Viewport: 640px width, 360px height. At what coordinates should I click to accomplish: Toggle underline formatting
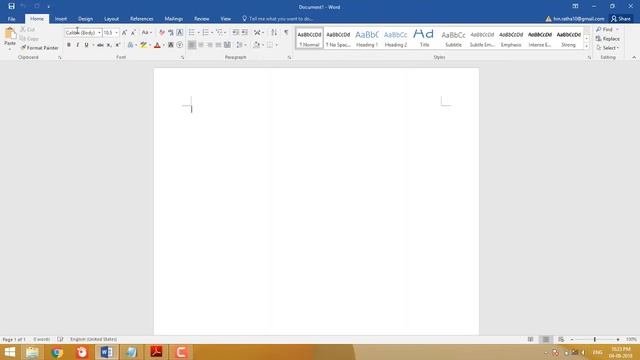pyautogui.click(x=87, y=45)
